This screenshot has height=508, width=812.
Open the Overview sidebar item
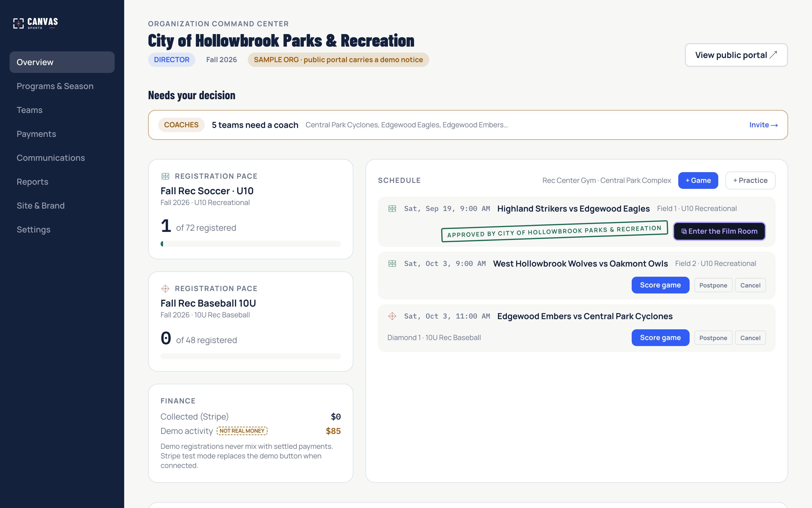(62, 62)
